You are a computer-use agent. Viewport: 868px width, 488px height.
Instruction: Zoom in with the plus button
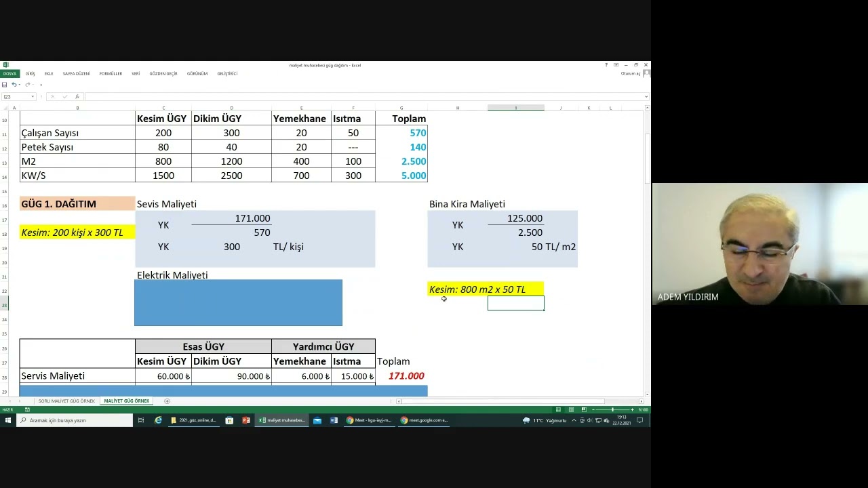pos(632,409)
